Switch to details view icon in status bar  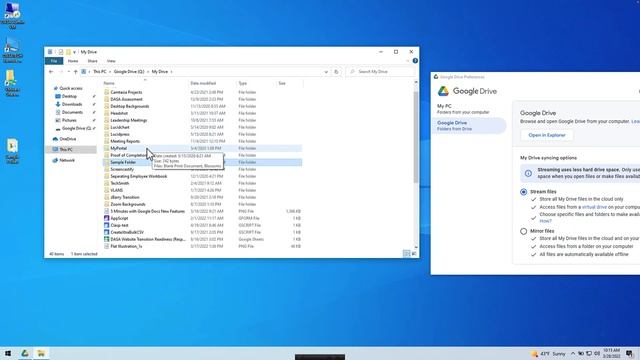(x=407, y=254)
